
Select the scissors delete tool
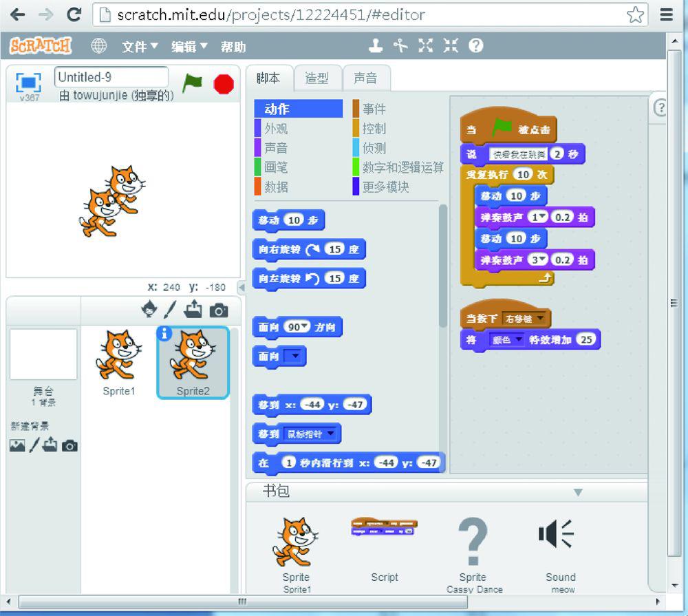click(400, 46)
